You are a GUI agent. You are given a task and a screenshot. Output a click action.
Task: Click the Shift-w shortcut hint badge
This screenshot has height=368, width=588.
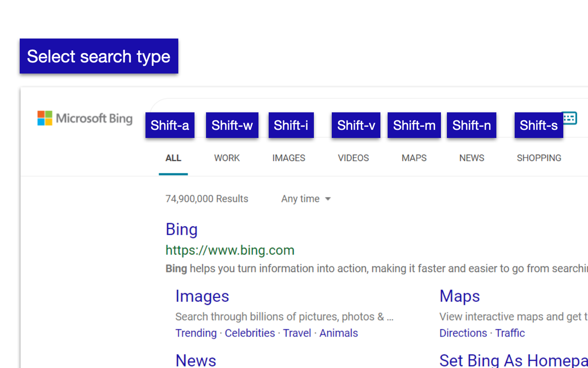(x=232, y=125)
